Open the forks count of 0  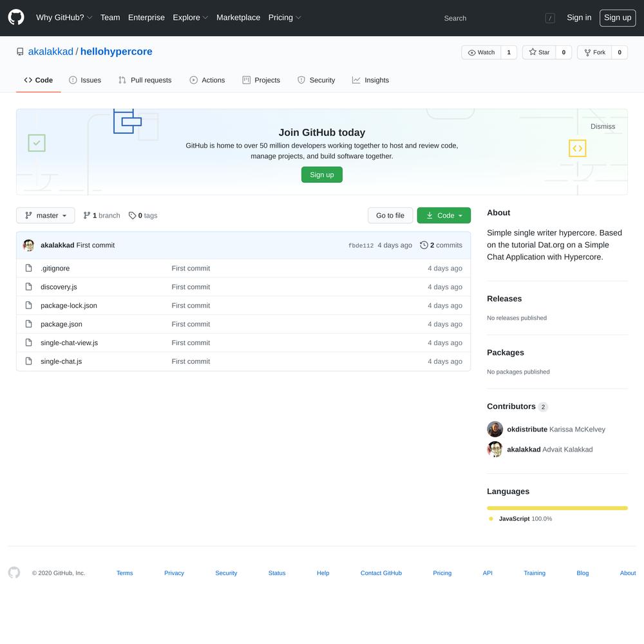click(620, 53)
